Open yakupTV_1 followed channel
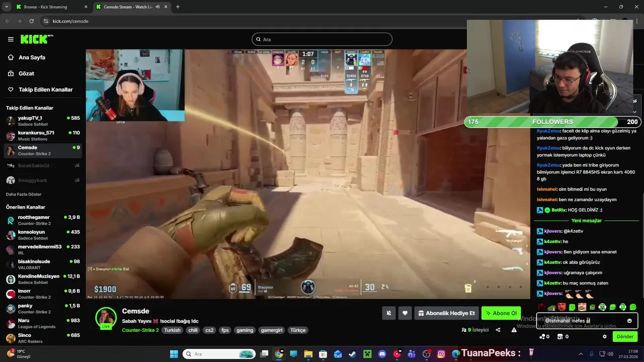Image resolution: width=644 pixels, height=362 pixels. click(42, 121)
